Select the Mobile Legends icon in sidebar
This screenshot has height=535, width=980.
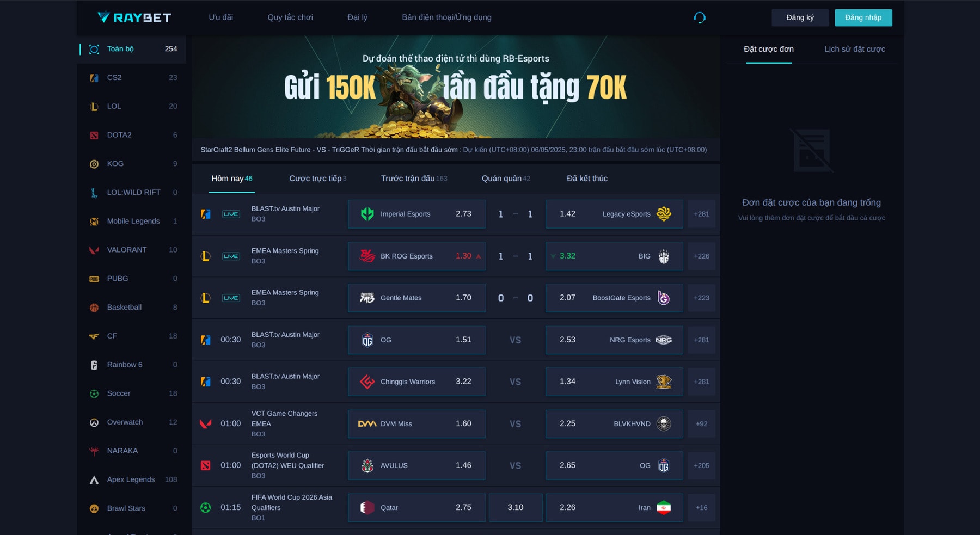coord(94,222)
